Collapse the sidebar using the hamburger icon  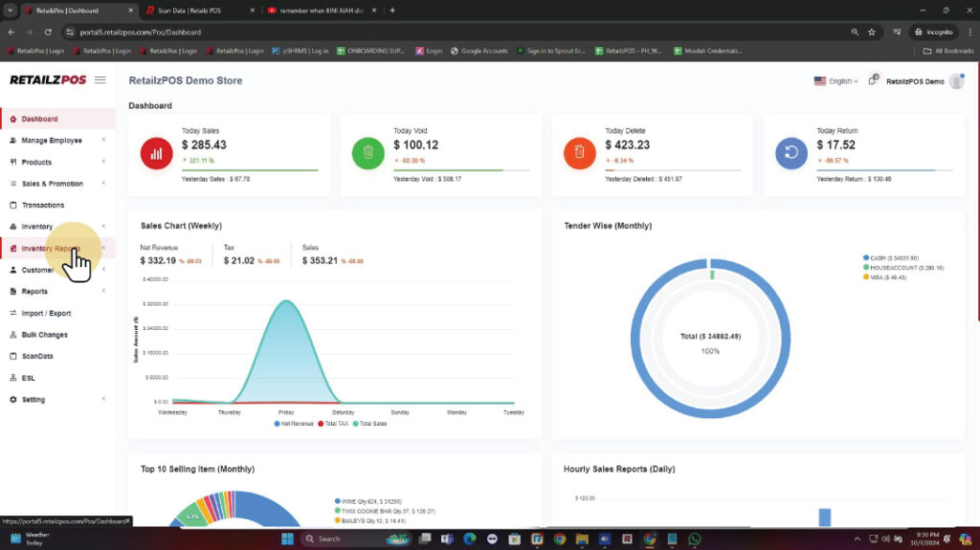click(100, 80)
